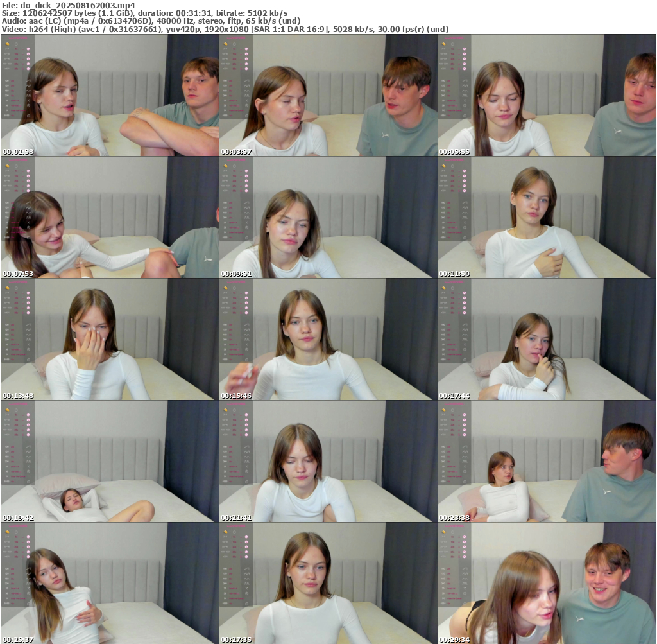Open the thumbnail marked 00:17:44

(x=547, y=339)
